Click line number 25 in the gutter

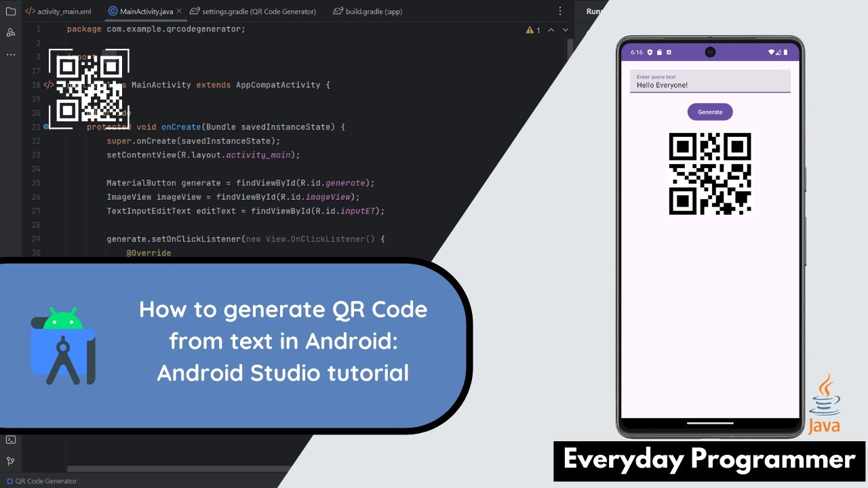coord(36,183)
